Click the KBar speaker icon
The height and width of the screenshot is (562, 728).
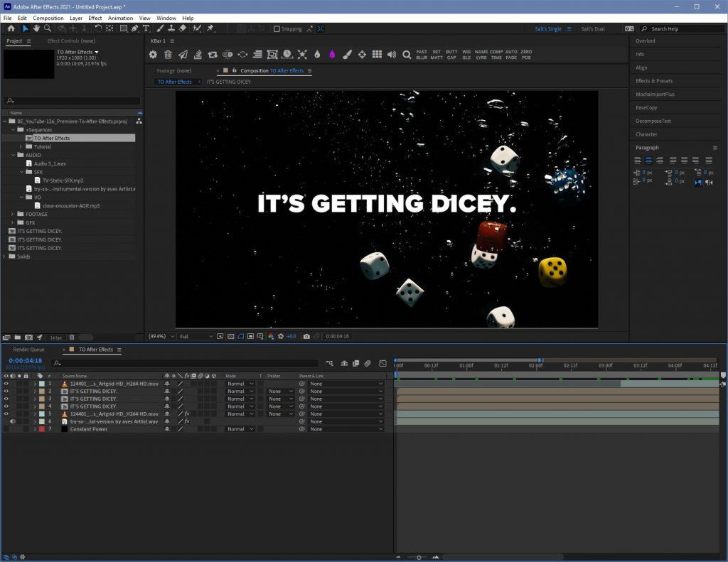coord(391,54)
